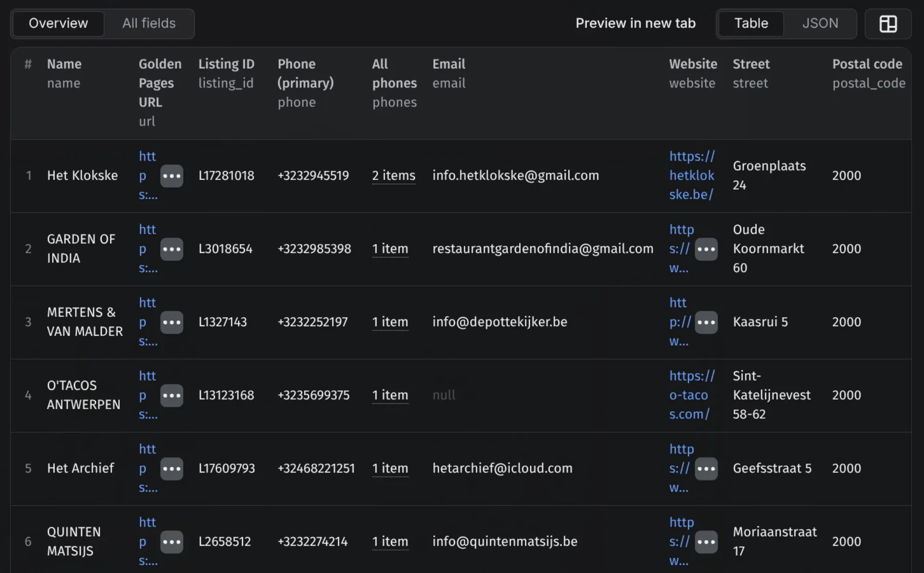The width and height of the screenshot is (924, 573).
Task: Select listing ID L17609793
Action: [x=227, y=468]
